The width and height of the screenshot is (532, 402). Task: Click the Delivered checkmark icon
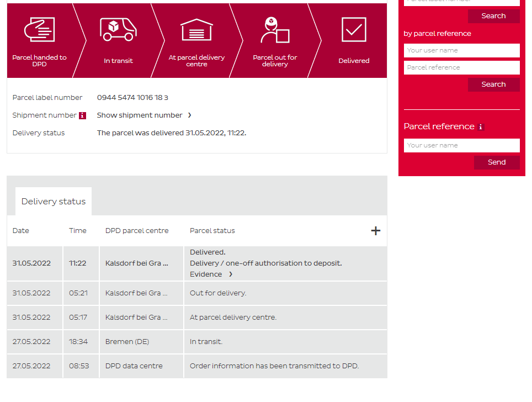coord(354,29)
